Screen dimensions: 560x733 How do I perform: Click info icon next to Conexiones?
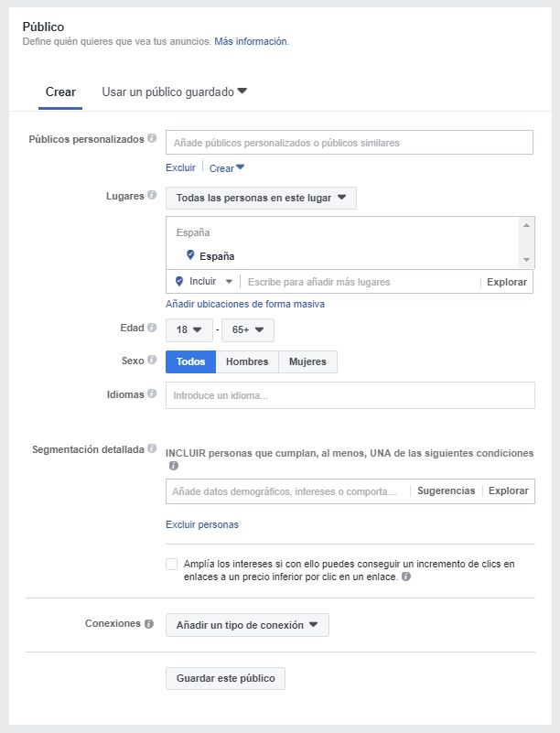149,624
